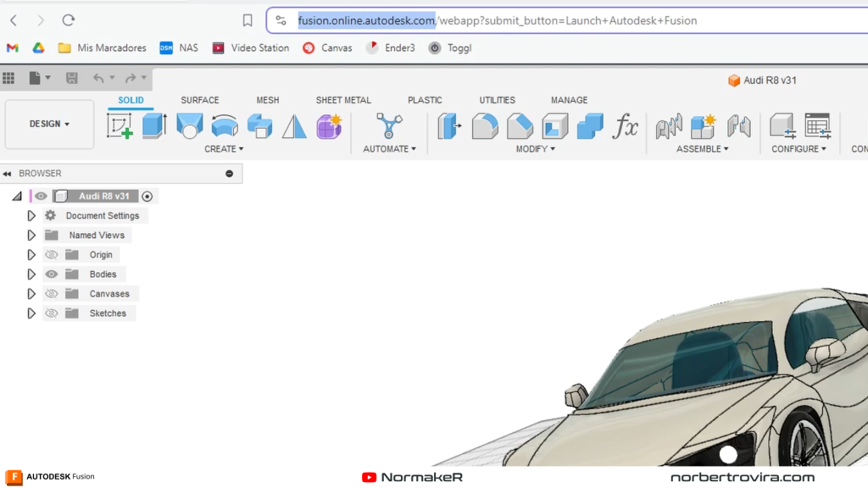The height and width of the screenshot is (488, 868).
Task: Expand the Document Settings node
Action: coord(31,216)
